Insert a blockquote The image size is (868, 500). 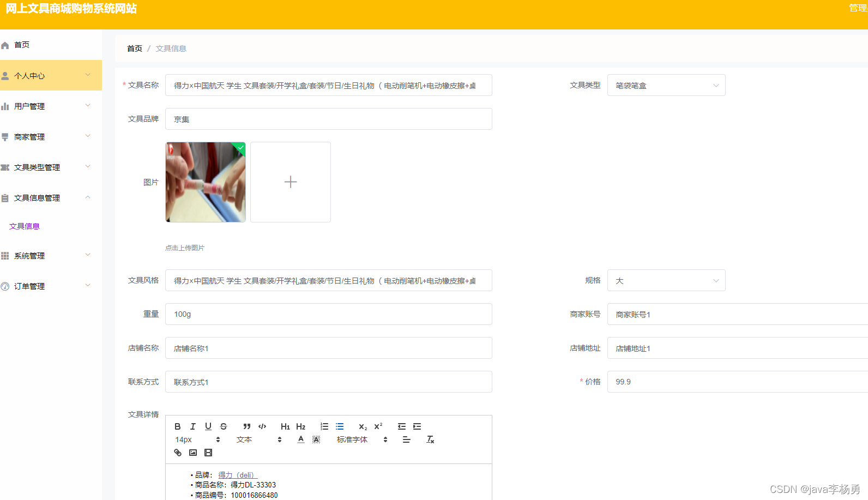(x=247, y=426)
